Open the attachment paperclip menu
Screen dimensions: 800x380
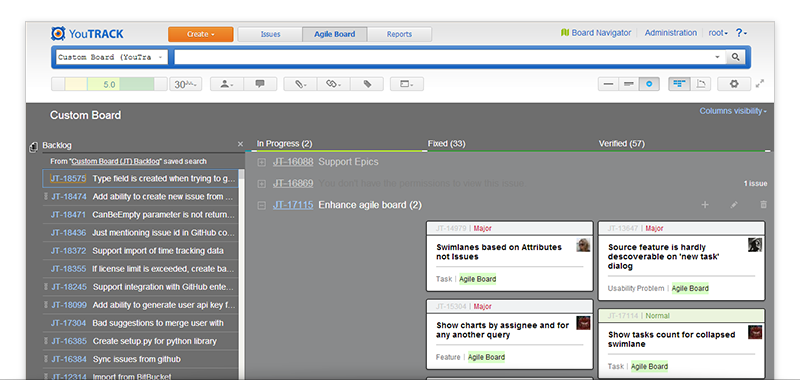300,84
